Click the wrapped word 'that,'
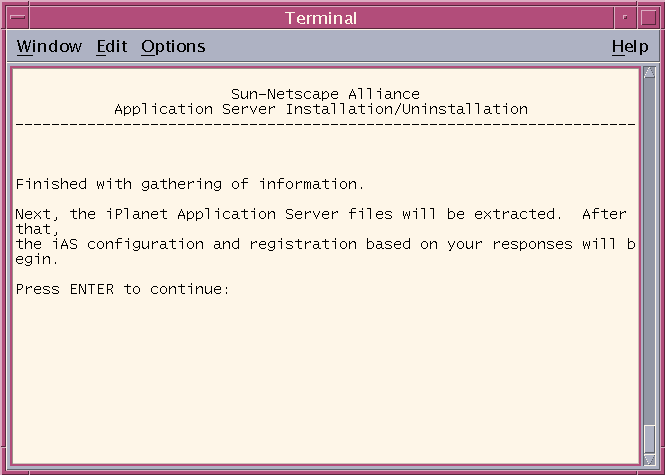 (38, 229)
